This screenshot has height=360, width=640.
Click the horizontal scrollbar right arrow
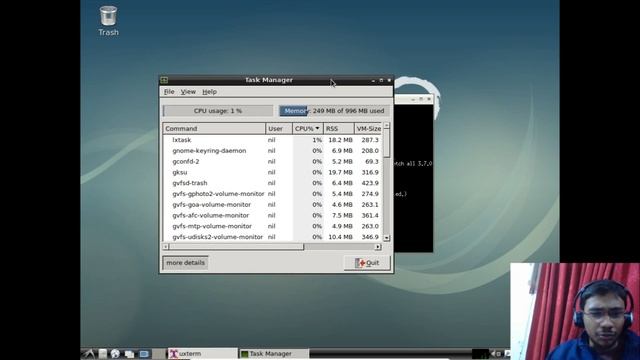point(378,247)
